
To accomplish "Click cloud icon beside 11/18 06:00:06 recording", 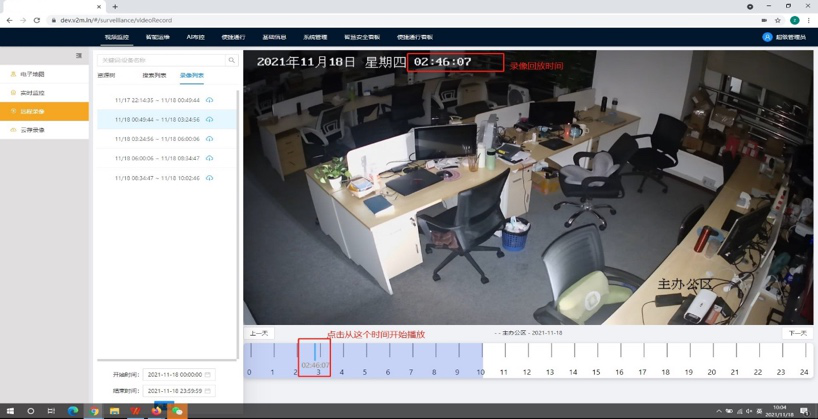I will 209,158.
